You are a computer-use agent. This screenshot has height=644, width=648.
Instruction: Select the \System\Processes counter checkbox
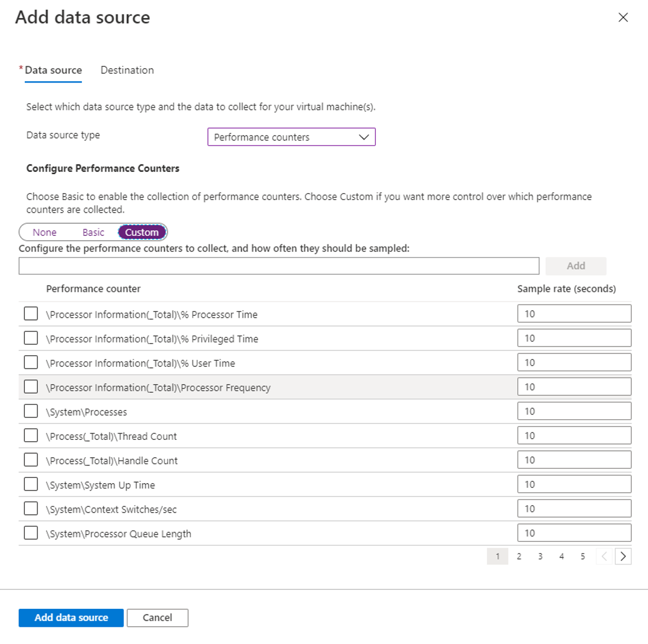[31, 411]
